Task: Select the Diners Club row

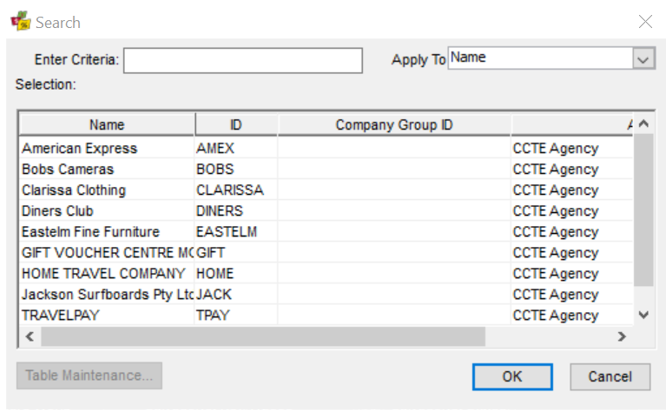Action: (326, 211)
